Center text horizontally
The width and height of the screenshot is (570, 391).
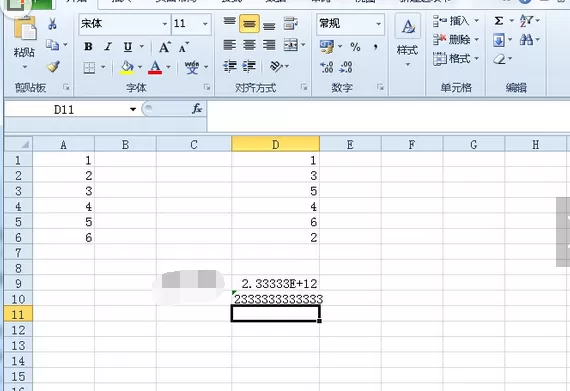click(x=249, y=45)
